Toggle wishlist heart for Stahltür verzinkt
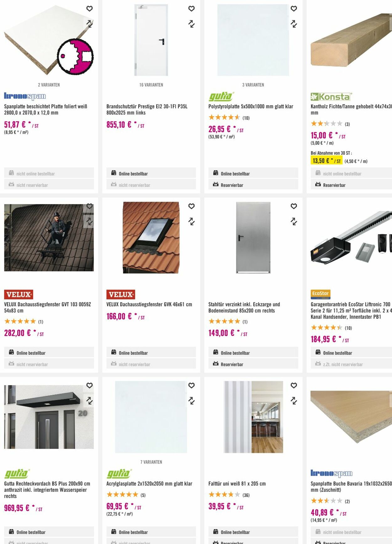Image resolution: width=392 pixels, height=544 pixels. [294, 206]
